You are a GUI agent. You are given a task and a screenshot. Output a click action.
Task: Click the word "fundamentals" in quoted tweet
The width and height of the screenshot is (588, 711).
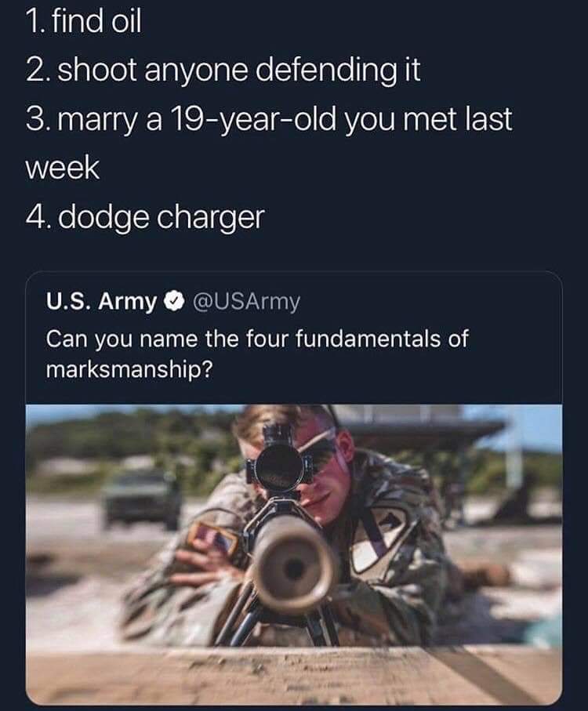tap(368, 339)
